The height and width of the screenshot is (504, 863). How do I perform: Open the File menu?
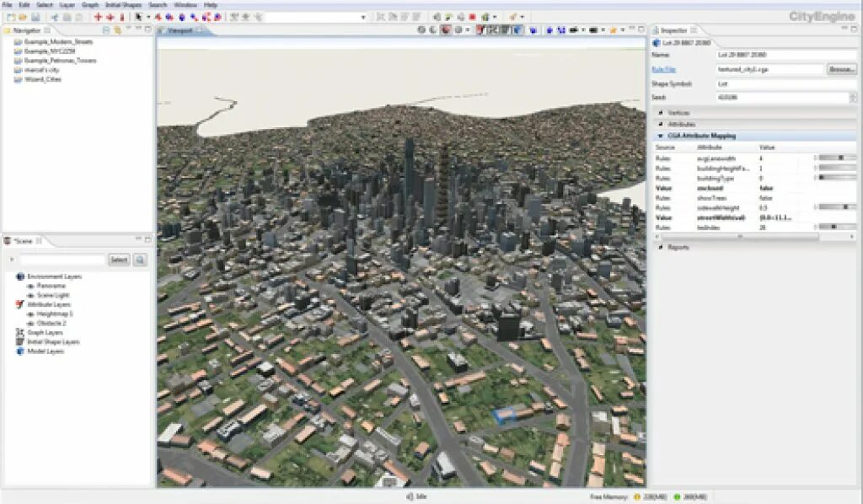(7, 5)
